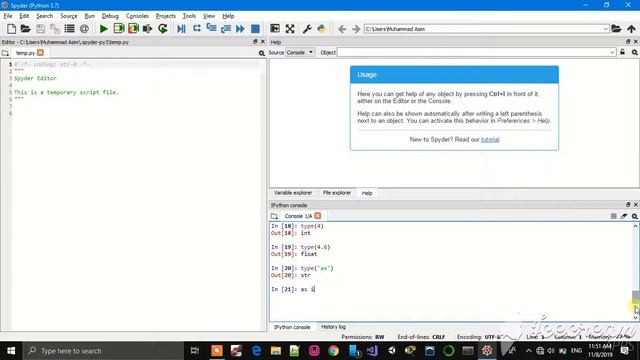Go forward with the right arrow

click(x=356, y=29)
